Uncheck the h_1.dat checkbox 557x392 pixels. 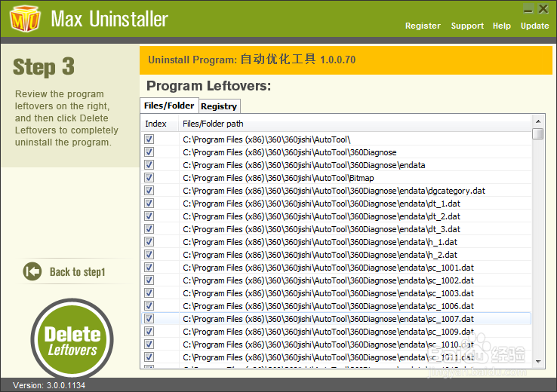click(149, 241)
